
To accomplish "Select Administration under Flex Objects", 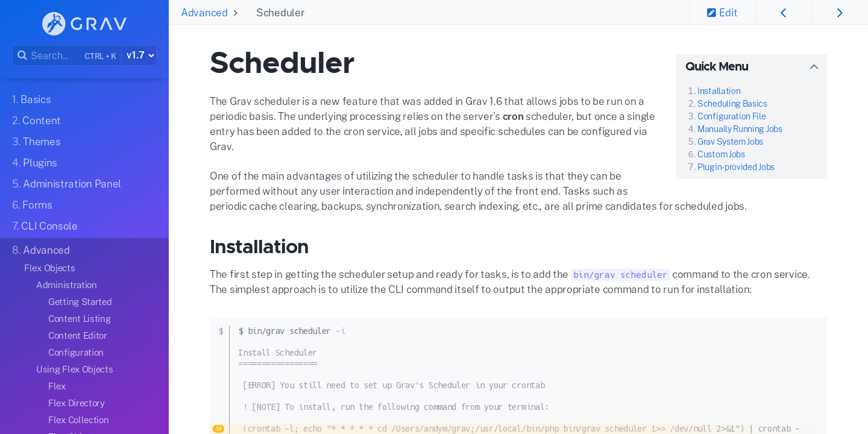I will click(x=66, y=285).
